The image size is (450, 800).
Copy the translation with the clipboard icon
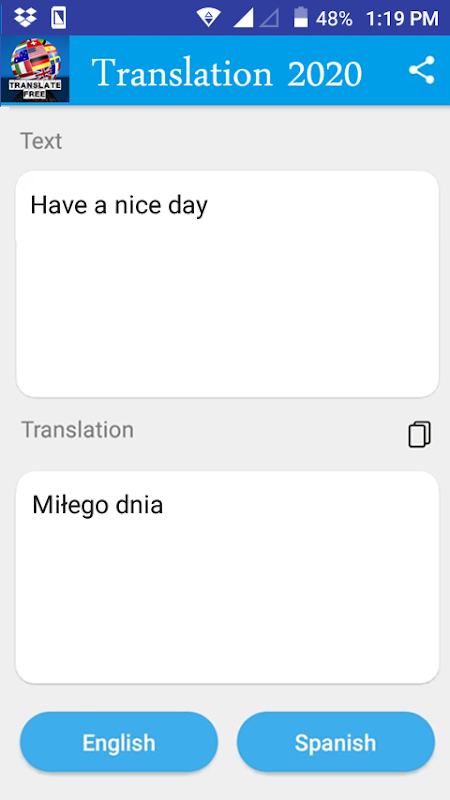point(419,434)
